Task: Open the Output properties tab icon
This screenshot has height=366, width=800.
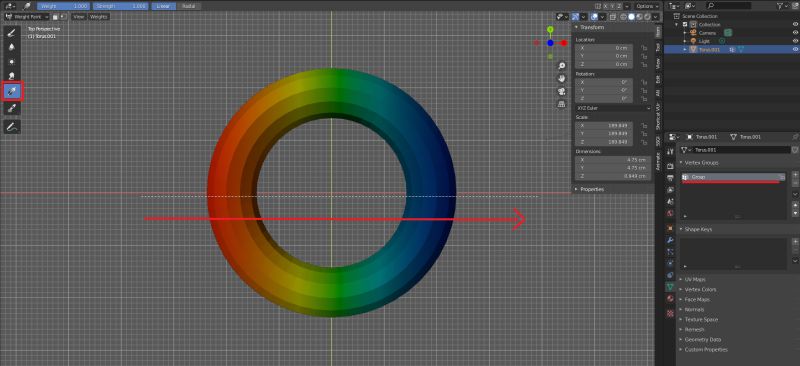Action: click(x=671, y=178)
